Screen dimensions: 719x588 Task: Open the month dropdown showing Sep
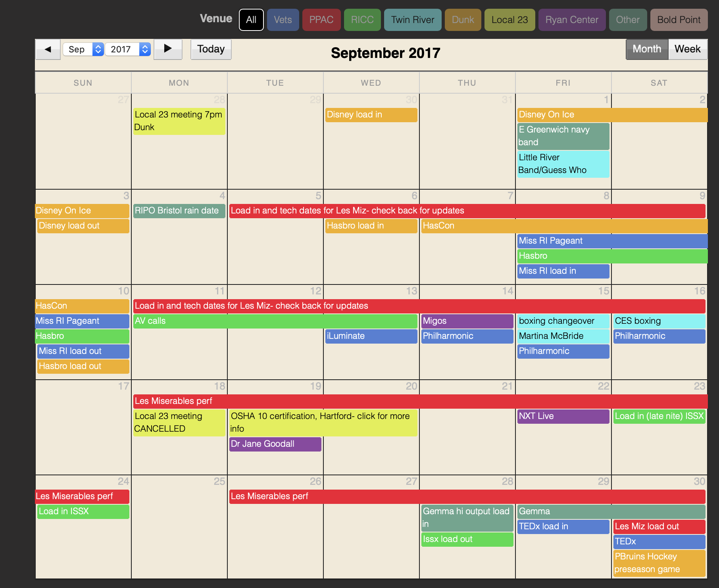point(83,49)
